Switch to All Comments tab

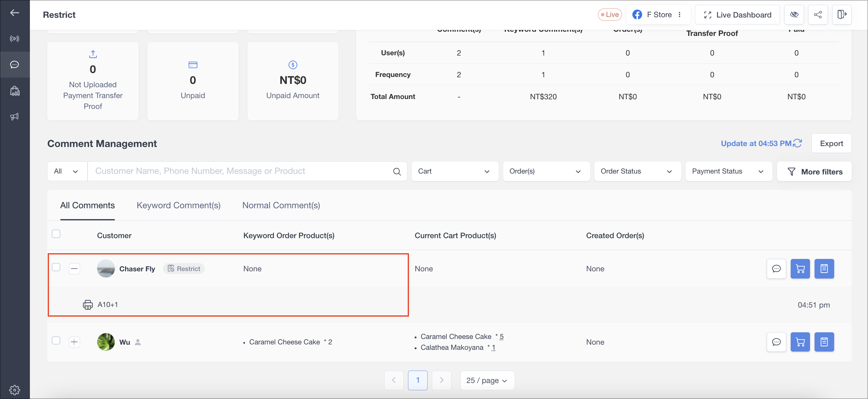coord(88,206)
